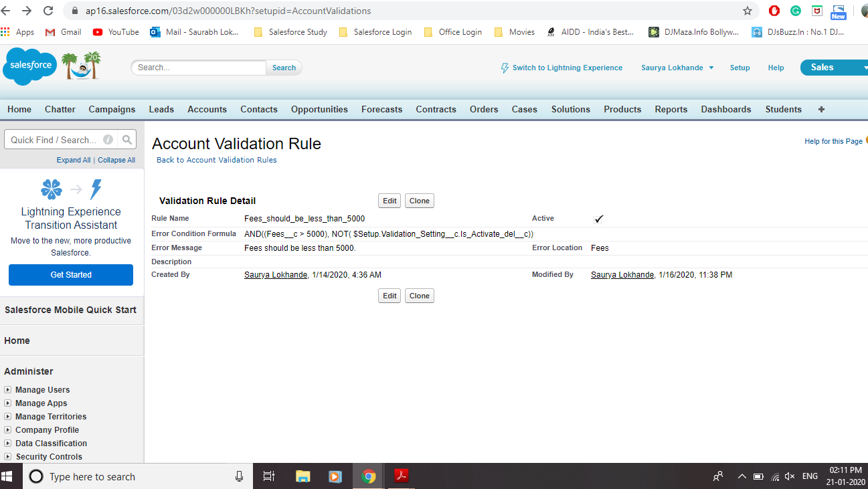The width and height of the screenshot is (868, 489).
Task: Open the media player taskbar icon
Action: click(335, 476)
